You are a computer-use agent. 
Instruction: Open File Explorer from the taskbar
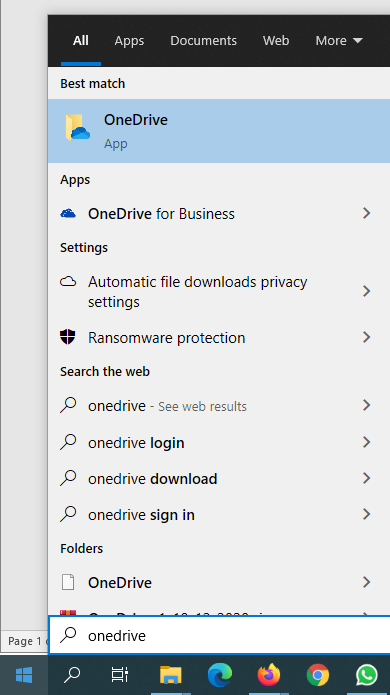point(171,675)
